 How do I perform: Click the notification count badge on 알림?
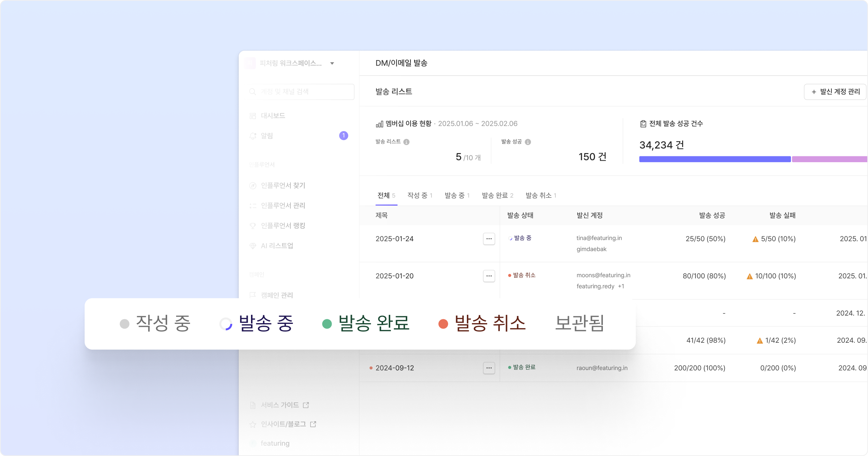tap(343, 136)
